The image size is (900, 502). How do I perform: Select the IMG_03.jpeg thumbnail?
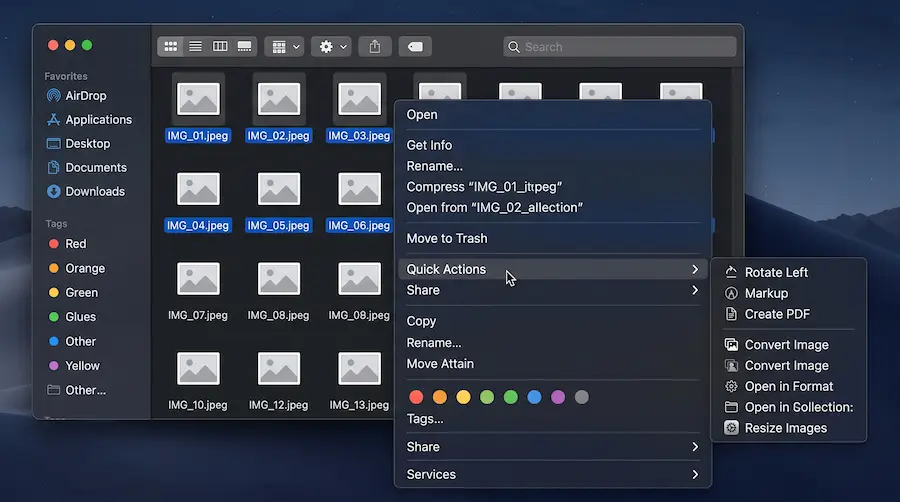[x=359, y=99]
